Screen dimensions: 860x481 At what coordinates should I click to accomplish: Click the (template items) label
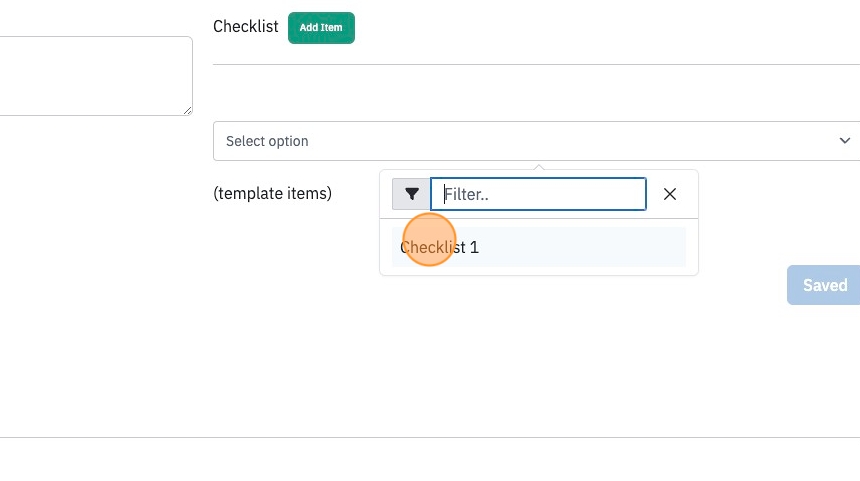coord(273,193)
